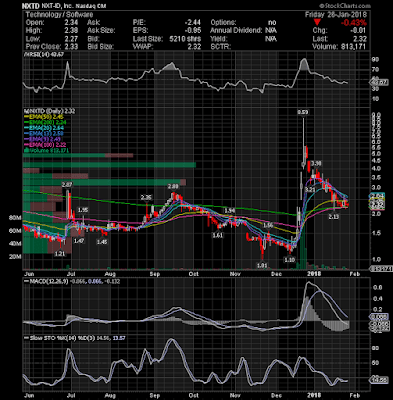The height and width of the screenshot is (400, 393).
Task: Click the Chg value -0.01
Action: point(359,31)
